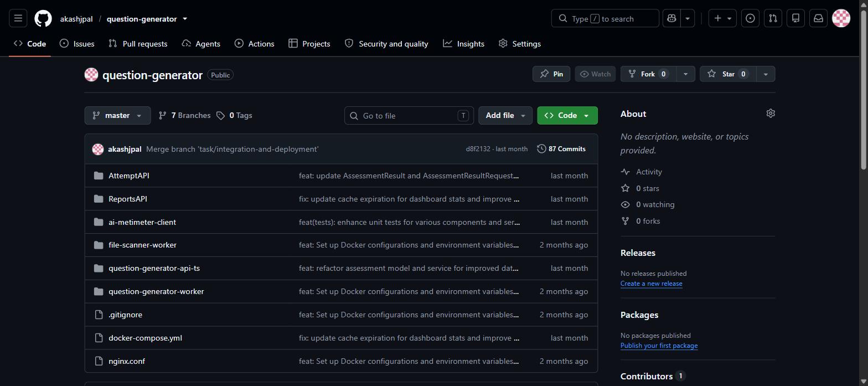Image resolution: width=868 pixels, height=386 pixels.
Task: Click the magnifier icon in search bar
Action: pos(563,18)
